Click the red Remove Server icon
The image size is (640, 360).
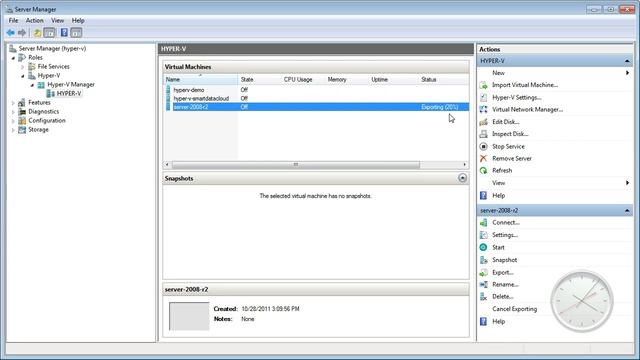point(484,158)
